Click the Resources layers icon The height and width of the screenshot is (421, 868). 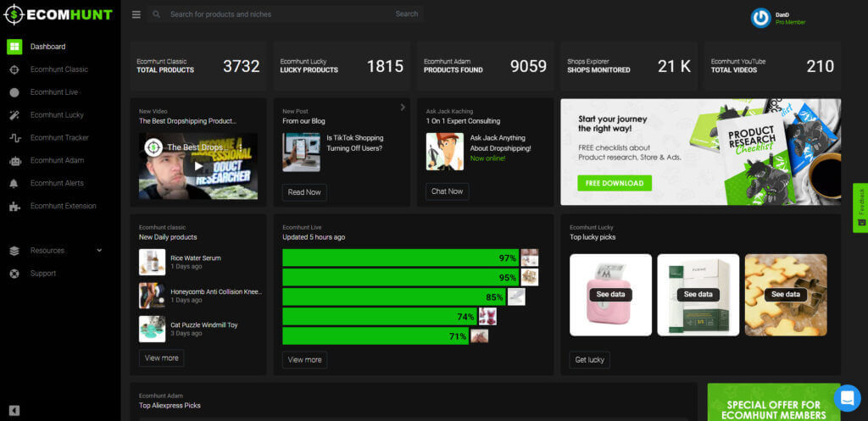pos(14,251)
